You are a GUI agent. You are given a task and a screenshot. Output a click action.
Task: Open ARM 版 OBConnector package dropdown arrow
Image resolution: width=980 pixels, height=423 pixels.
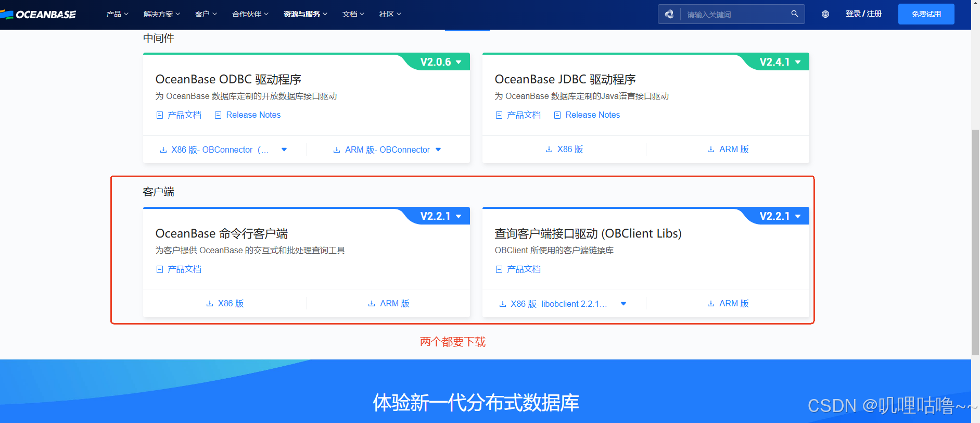(438, 150)
